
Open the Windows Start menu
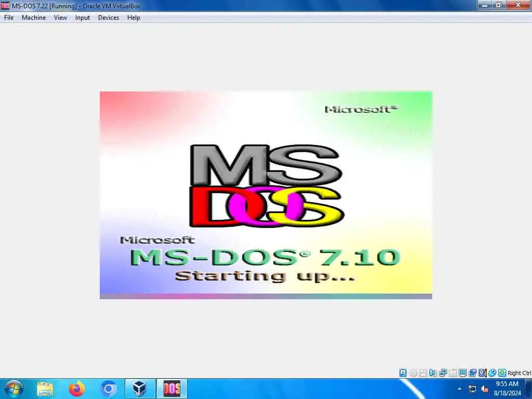point(14,389)
